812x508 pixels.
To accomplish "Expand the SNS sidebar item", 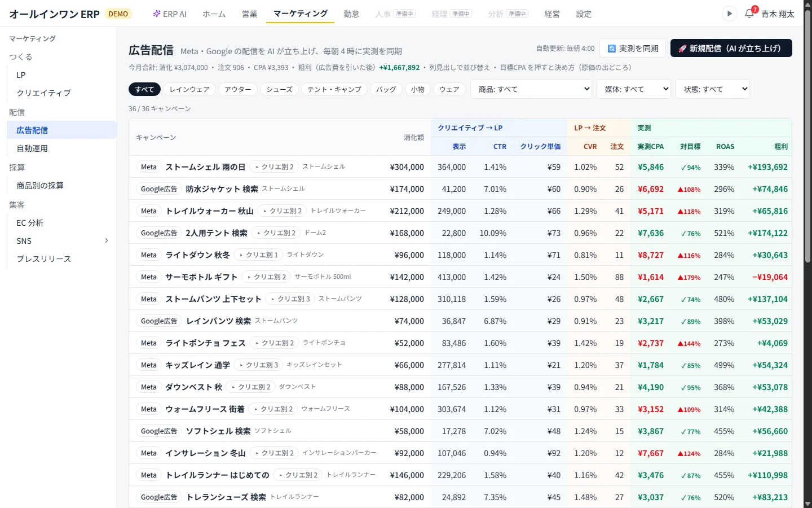I will pos(62,241).
